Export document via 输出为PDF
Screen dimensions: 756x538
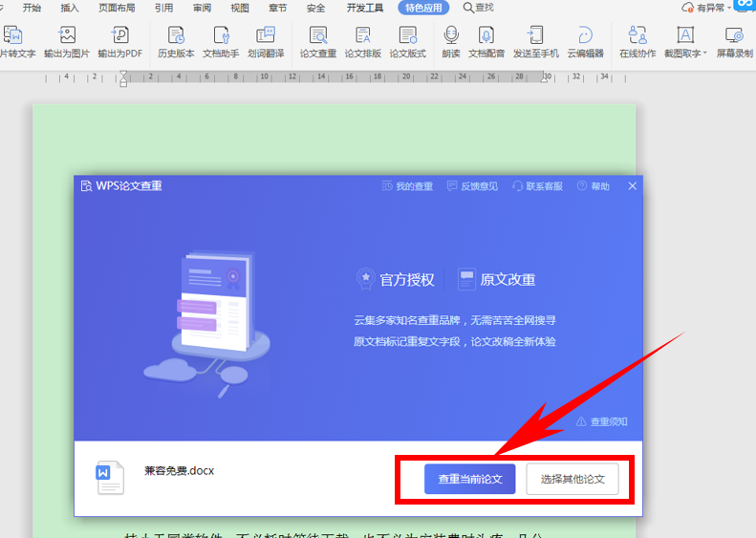[x=120, y=42]
